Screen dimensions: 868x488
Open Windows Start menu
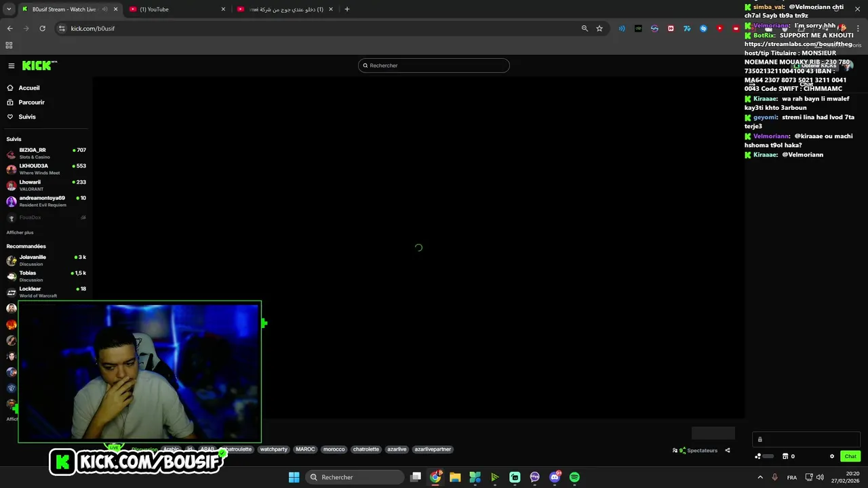click(x=294, y=477)
